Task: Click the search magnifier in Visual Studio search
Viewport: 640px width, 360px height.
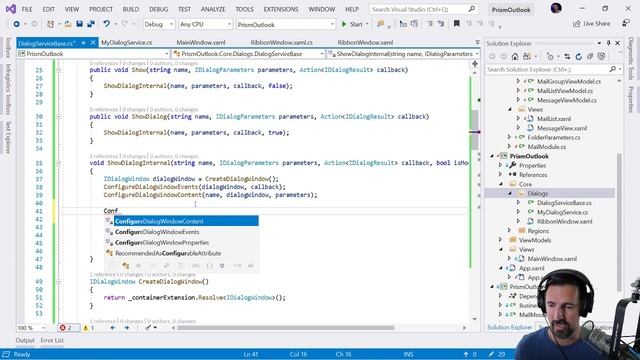Action: 471,9
